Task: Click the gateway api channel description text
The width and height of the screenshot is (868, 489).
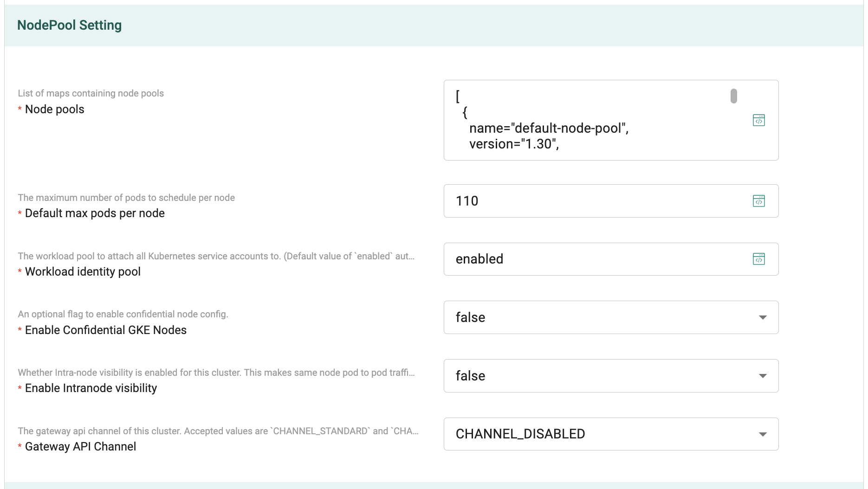Action: [218, 431]
